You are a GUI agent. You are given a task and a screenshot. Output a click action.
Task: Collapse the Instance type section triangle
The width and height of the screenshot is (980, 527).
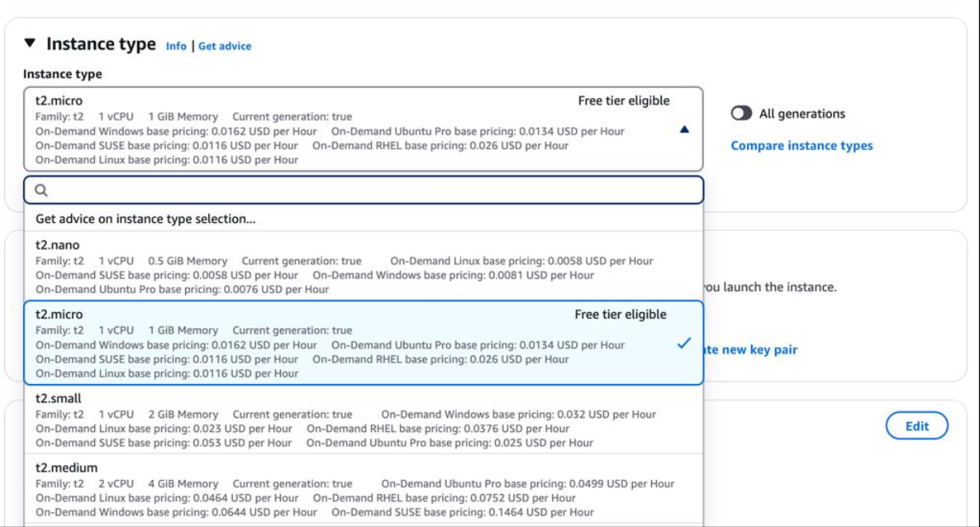30,43
